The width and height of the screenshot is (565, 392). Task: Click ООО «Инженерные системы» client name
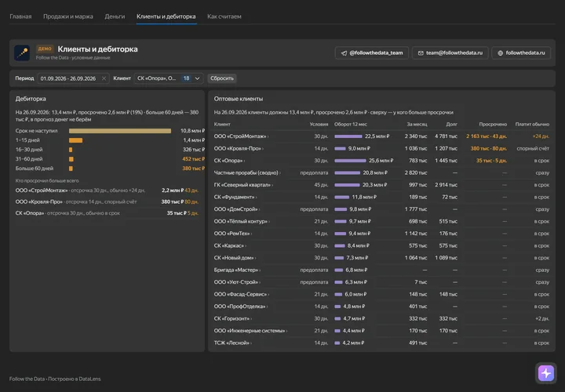click(x=250, y=331)
